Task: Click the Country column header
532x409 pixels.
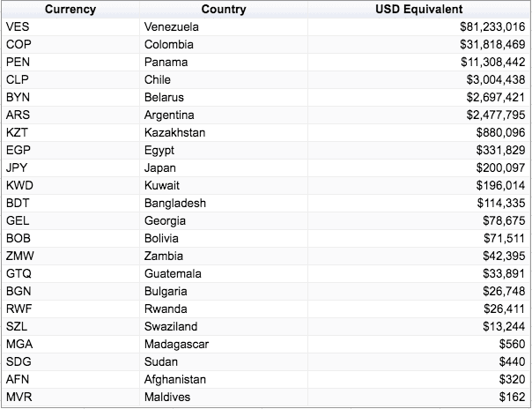Action: [224, 10]
